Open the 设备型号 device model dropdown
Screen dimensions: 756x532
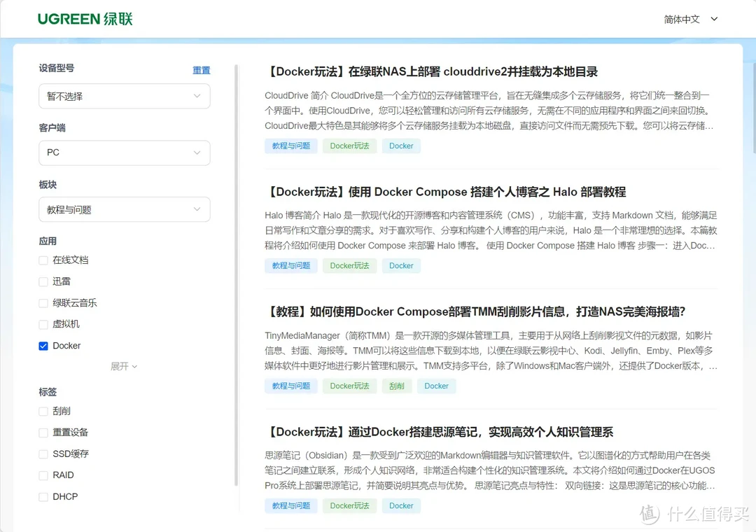pyautogui.click(x=124, y=96)
